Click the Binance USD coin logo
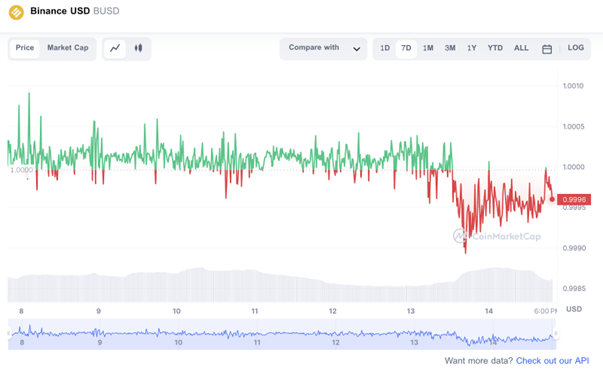 click(16, 12)
